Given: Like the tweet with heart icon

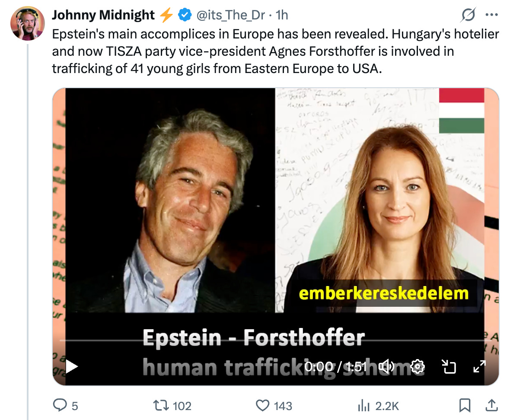Looking at the screenshot, I should pos(262,405).
